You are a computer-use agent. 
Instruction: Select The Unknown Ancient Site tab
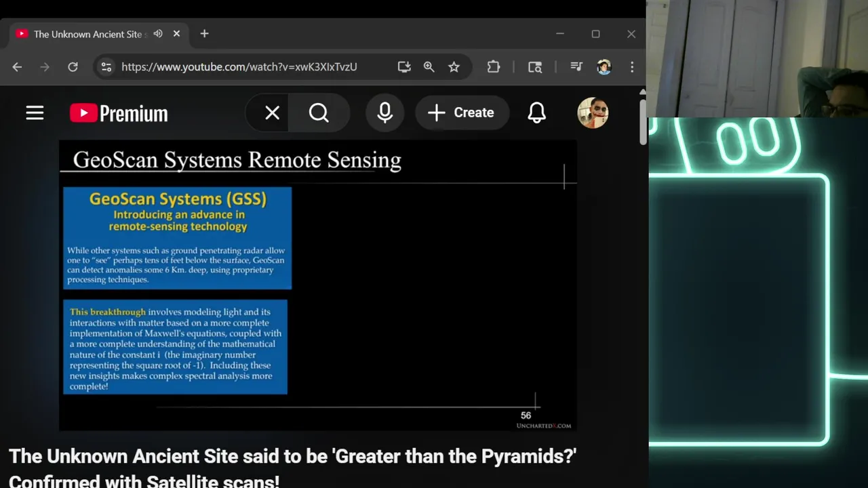[98, 34]
